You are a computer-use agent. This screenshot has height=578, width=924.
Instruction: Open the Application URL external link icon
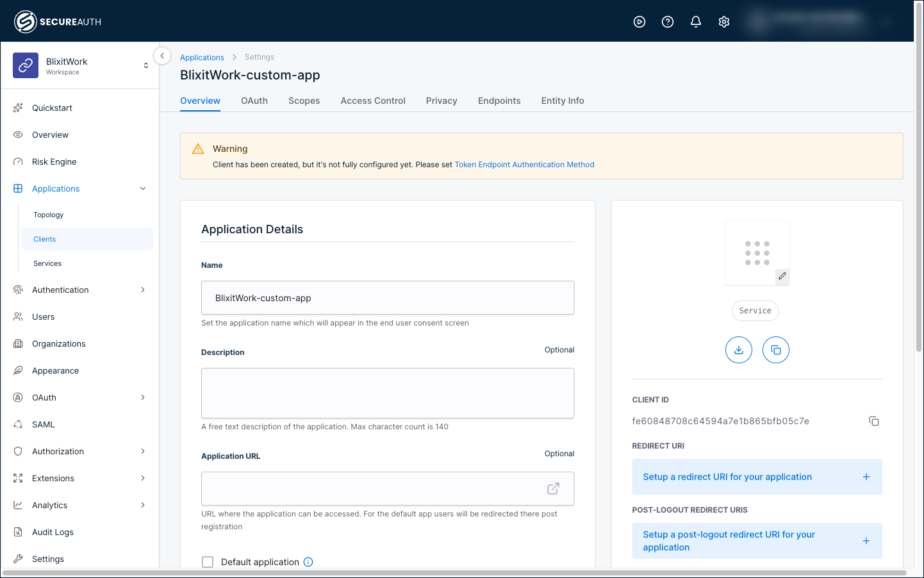[x=554, y=489]
